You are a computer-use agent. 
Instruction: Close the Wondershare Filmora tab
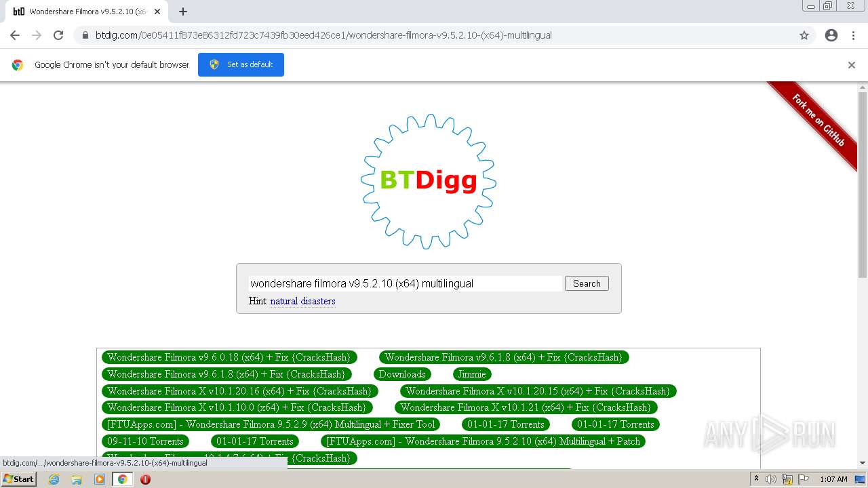click(x=157, y=12)
